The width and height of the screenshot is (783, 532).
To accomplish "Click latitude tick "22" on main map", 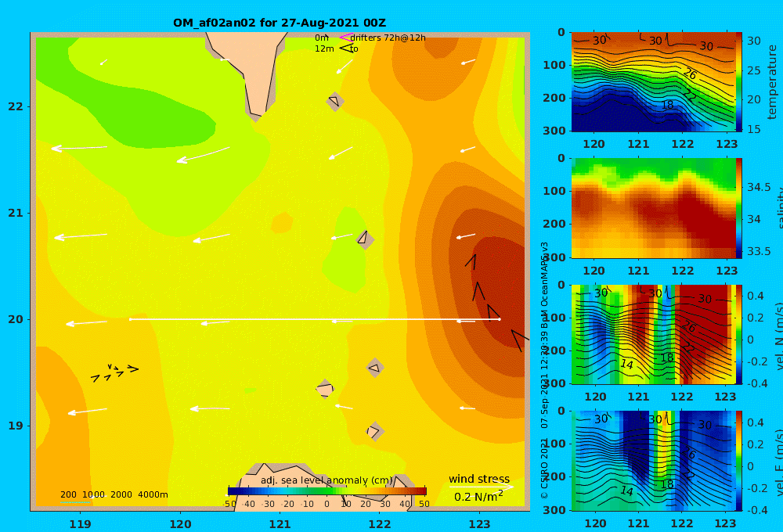I will (x=16, y=106).
